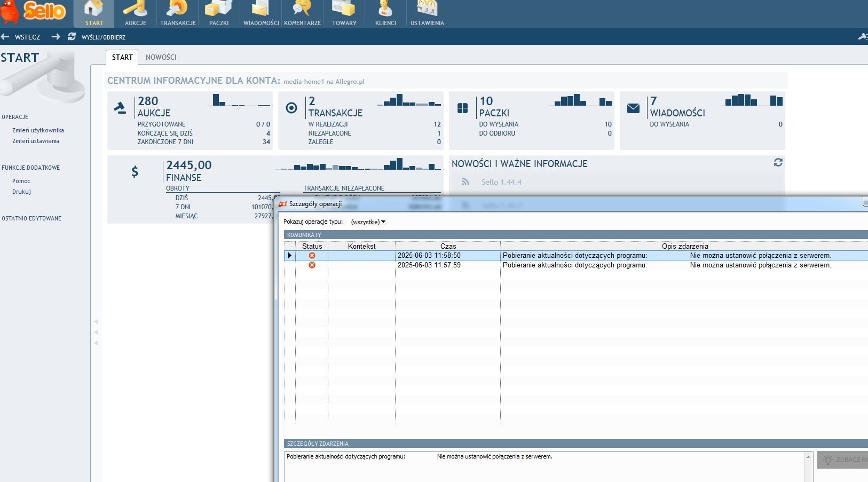Open the Transakcje module icon
This screenshot has width=868, height=482.
coord(178,13)
